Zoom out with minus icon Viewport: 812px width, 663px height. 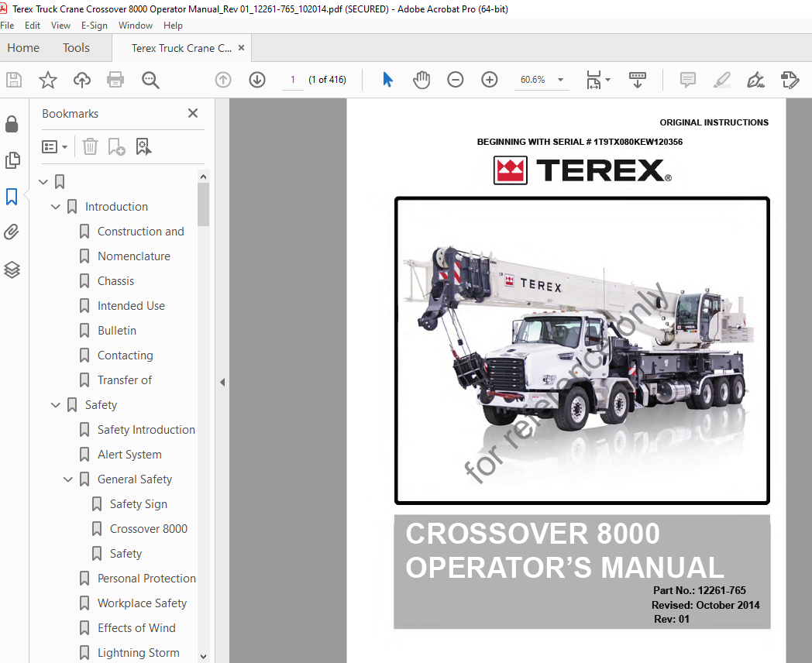tap(455, 80)
